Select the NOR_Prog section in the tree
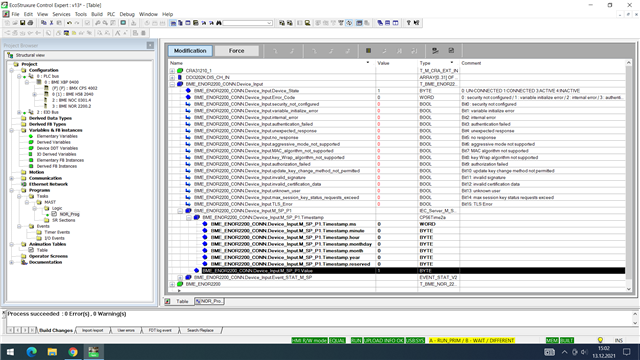 pyautogui.click(x=69, y=214)
